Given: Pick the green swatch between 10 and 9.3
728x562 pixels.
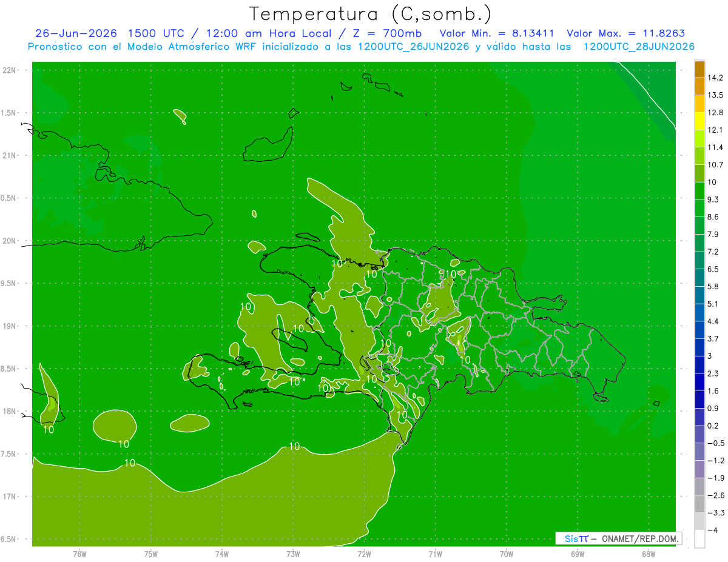Looking at the screenshot, I should click(700, 191).
